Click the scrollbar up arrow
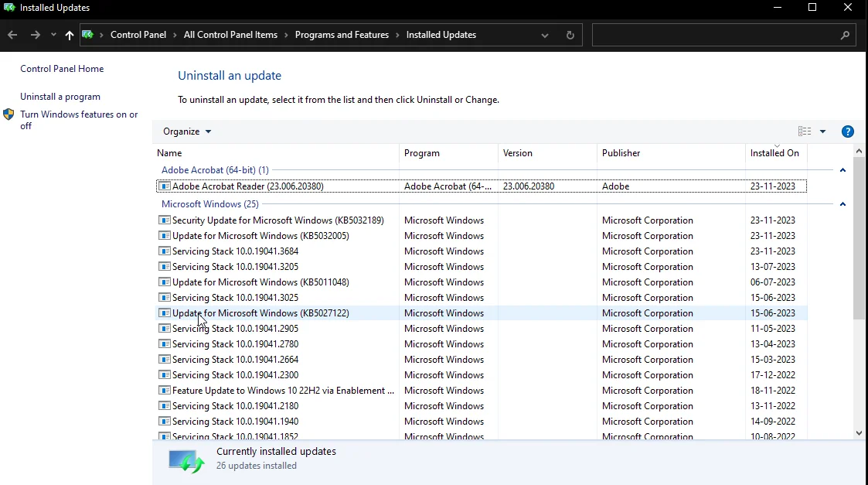Image resolution: width=868 pixels, height=485 pixels. point(859,151)
